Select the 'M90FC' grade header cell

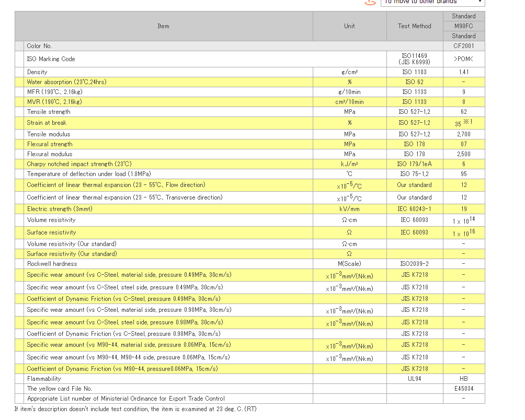[x=464, y=26]
